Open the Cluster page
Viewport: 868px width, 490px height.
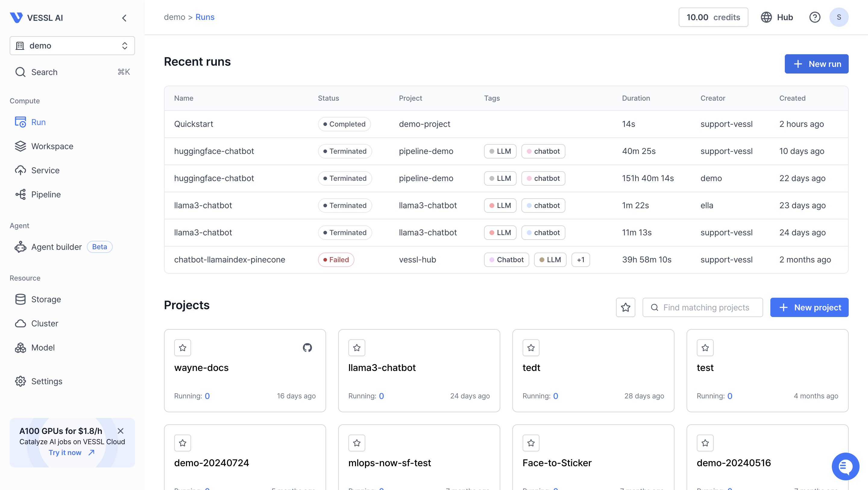point(72,323)
